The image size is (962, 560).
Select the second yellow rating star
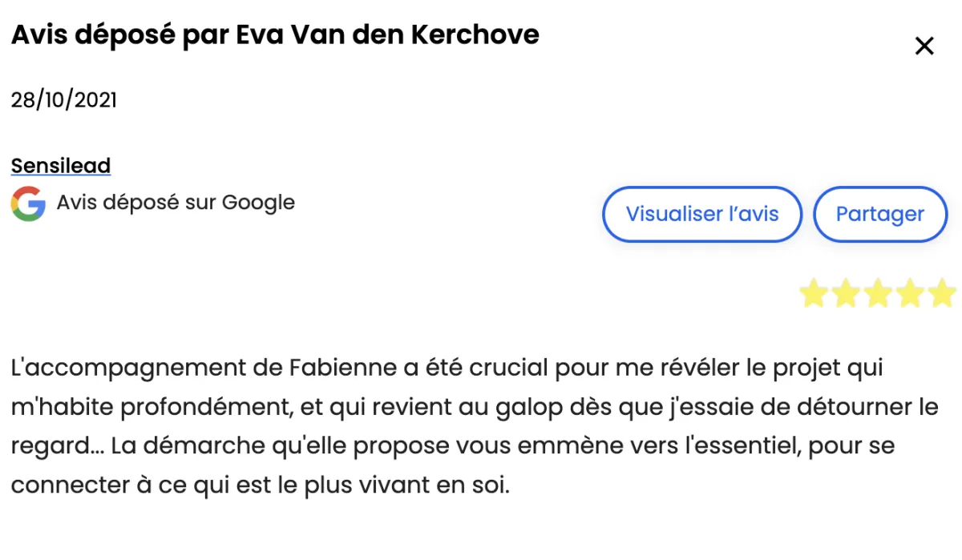pos(846,294)
